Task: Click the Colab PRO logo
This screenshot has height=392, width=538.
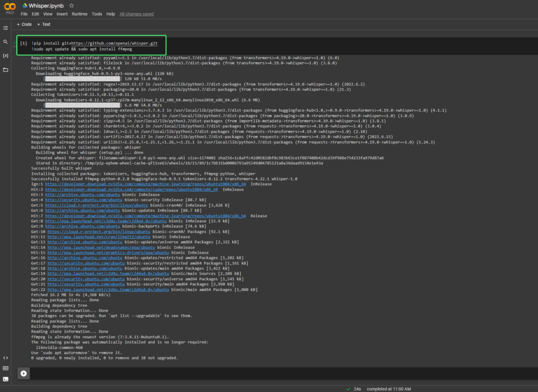Action: click(10, 8)
